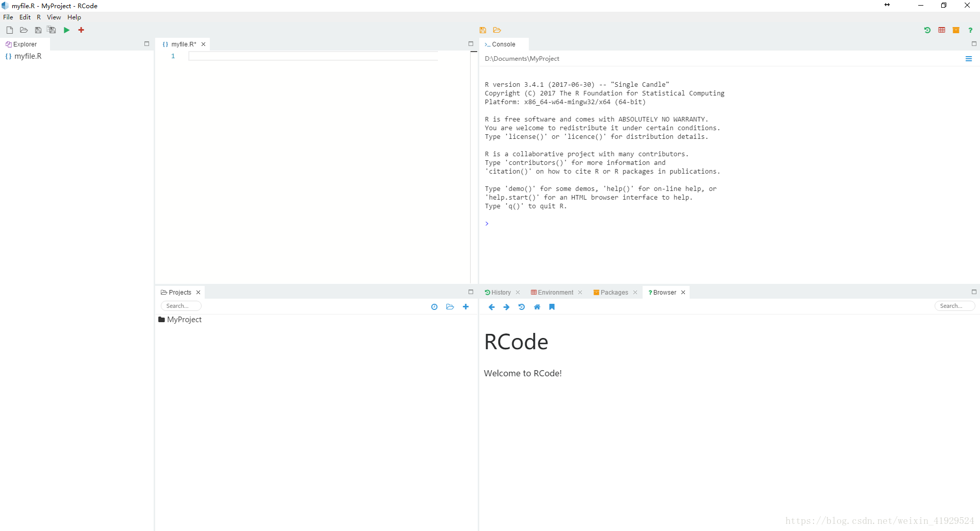Open the File menu
The width and height of the screenshot is (980, 531).
pos(8,17)
